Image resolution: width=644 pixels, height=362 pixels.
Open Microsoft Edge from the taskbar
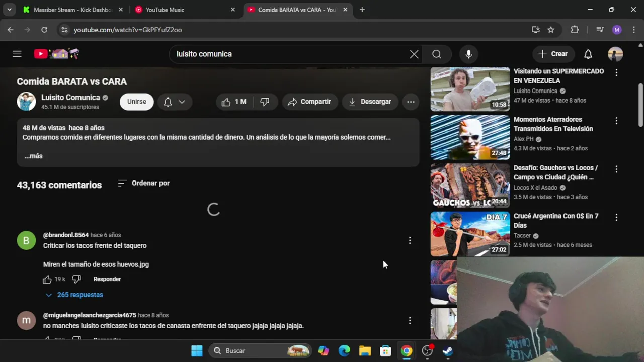tap(344, 351)
